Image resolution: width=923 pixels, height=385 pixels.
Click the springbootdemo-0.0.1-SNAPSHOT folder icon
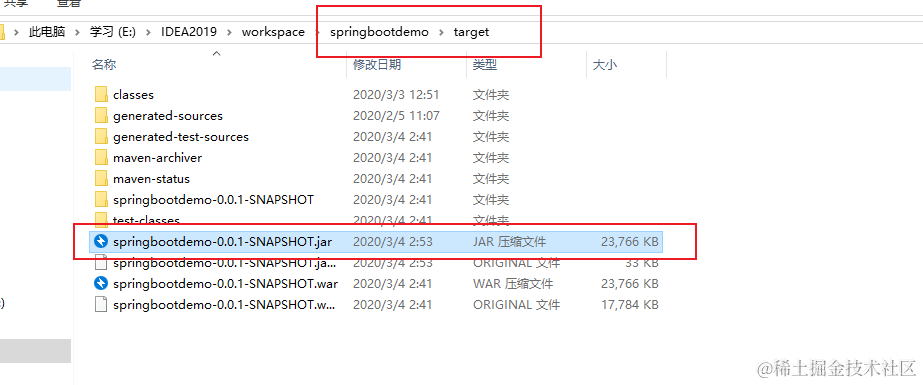[101, 200]
